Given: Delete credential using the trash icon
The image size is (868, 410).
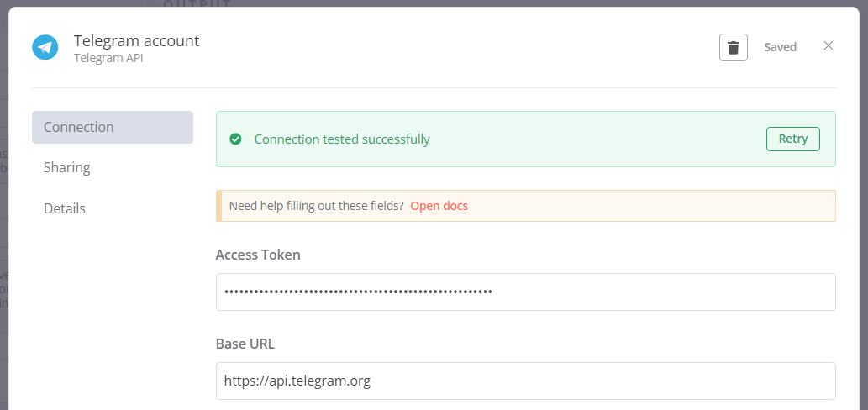Looking at the screenshot, I should 733,47.
